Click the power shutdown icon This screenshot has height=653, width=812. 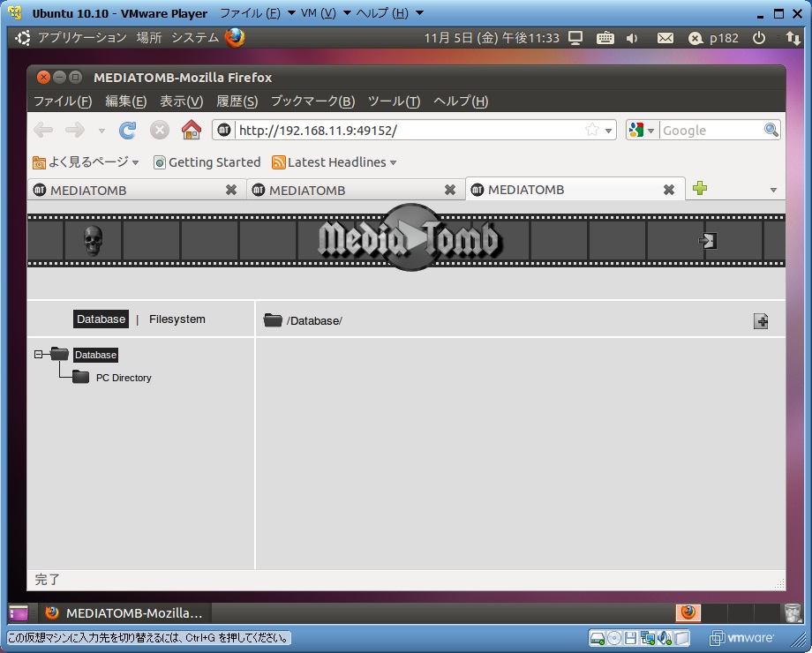(x=759, y=38)
